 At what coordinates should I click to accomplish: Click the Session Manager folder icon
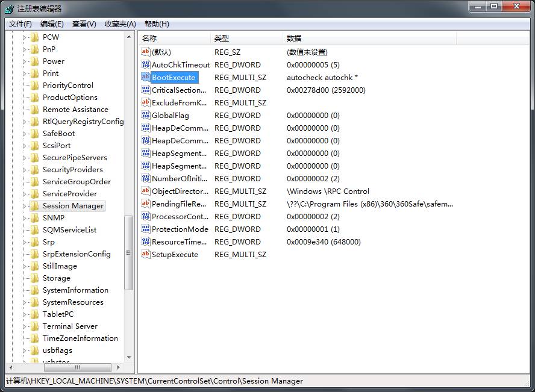coord(34,206)
